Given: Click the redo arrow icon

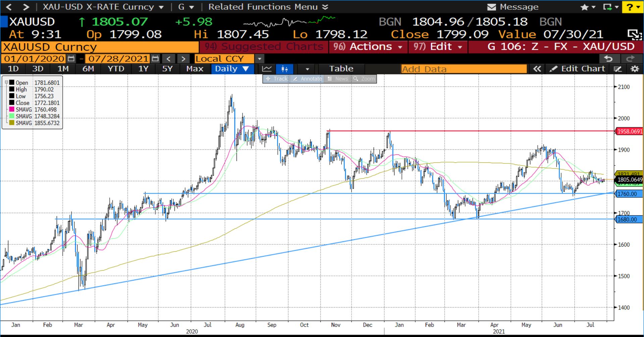Looking at the screenshot, I should (631, 59).
